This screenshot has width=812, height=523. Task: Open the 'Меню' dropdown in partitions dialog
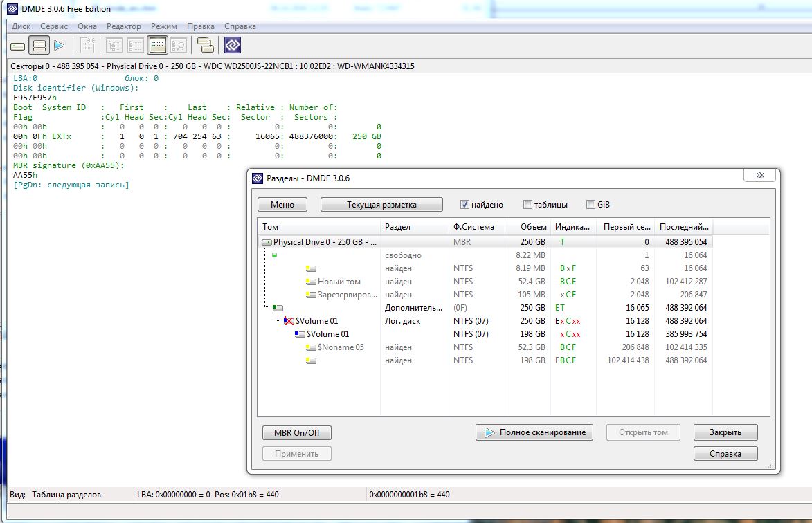coord(282,205)
